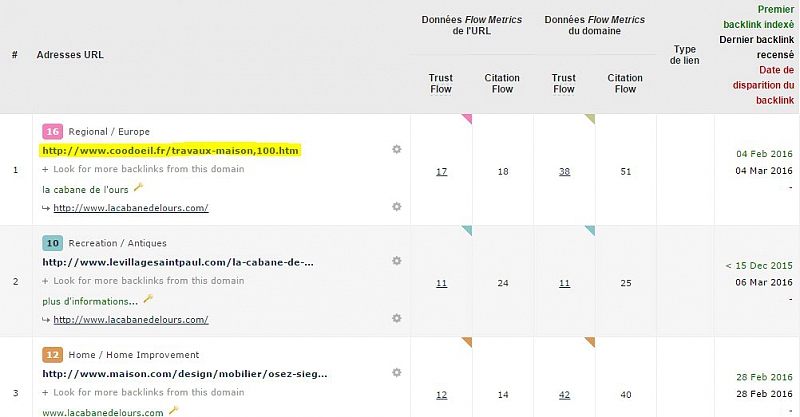The image size is (800, 417).
Task: Expand 'Look for more backlinks' under levillagesaintpaul.com
Action: coord(143,281)
